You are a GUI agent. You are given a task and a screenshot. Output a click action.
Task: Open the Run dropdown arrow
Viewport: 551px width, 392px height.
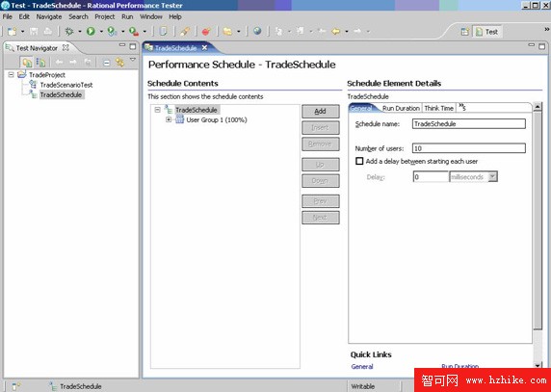click(x=101, y=32)
